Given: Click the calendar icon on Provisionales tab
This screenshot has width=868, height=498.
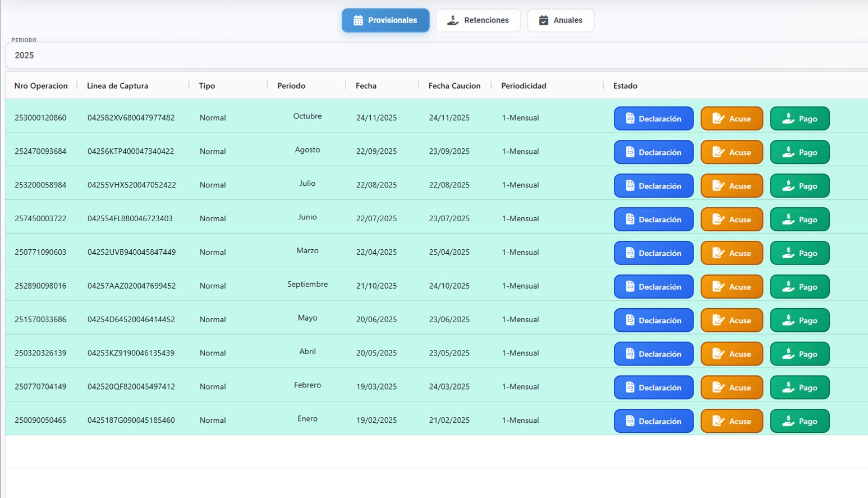Looking at the screenshot, I should point(358,21).
